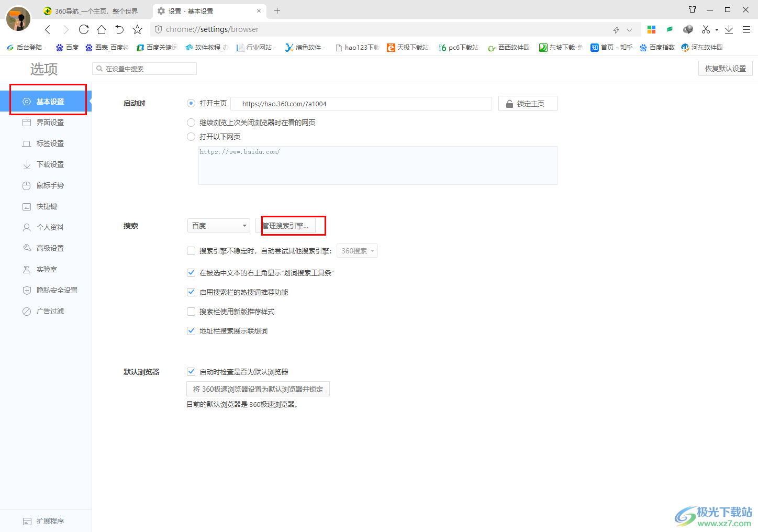Click the undo closed tab icon
The width and height of the screenshot is (758, 532).
(119, 29)
